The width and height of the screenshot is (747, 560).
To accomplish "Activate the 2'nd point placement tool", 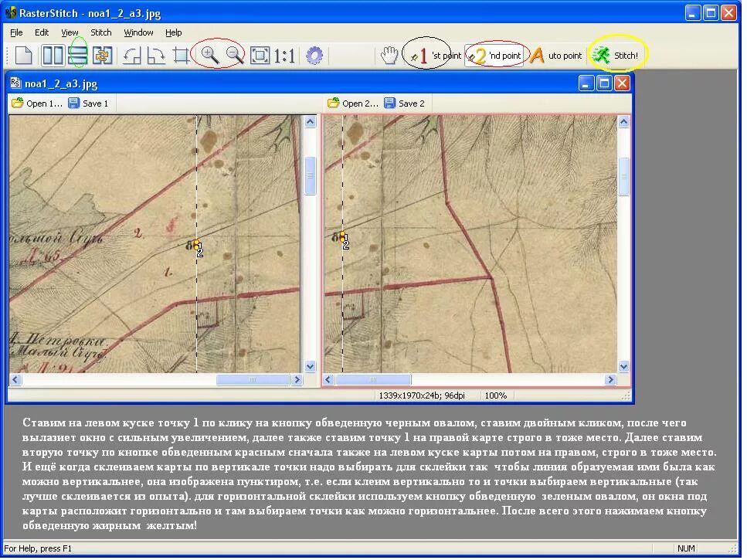I will click(x=494, y=56).
